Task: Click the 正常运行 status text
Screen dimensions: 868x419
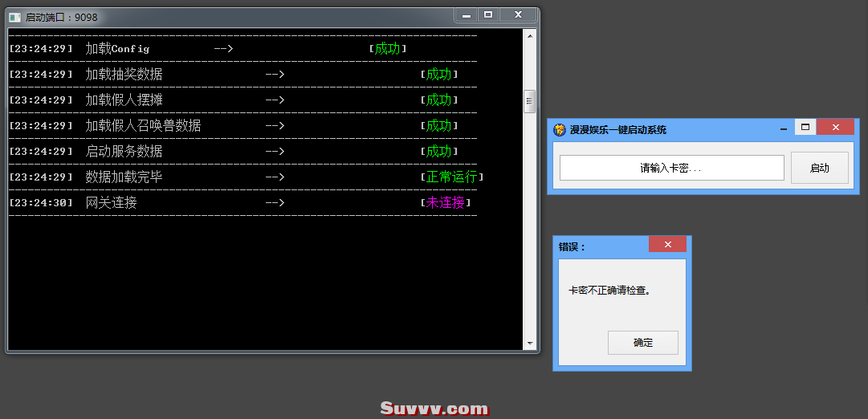Action: coord(452,177)
